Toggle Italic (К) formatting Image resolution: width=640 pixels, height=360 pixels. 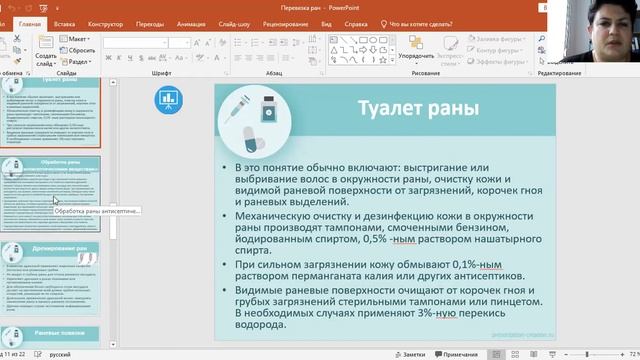[x=119, y=58]
